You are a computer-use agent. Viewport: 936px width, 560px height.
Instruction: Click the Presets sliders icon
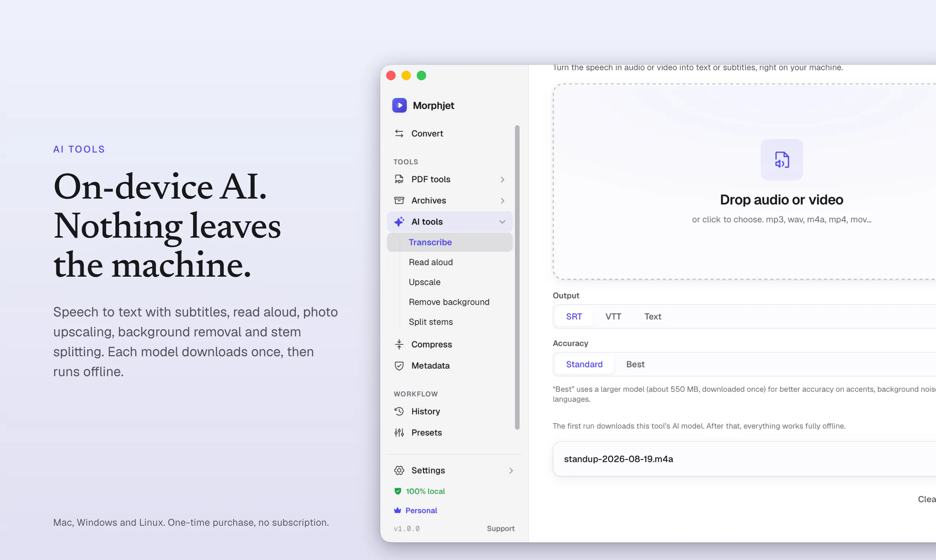point(399,433)
